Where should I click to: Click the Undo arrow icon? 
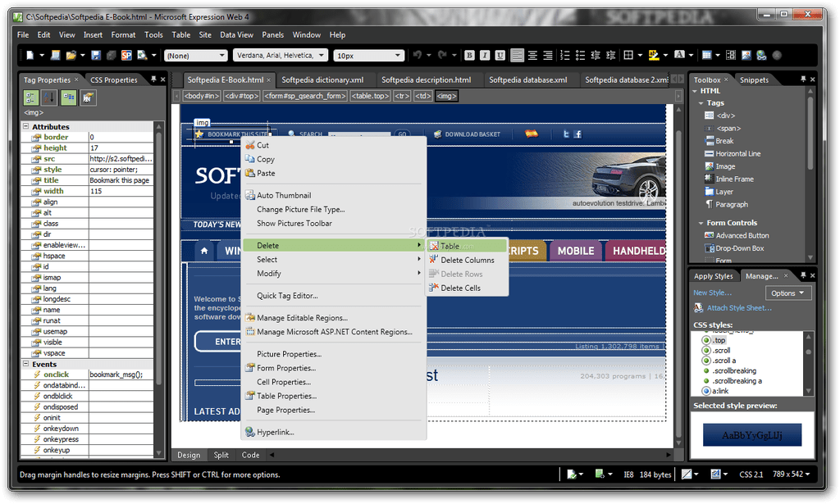coord(418,55)
